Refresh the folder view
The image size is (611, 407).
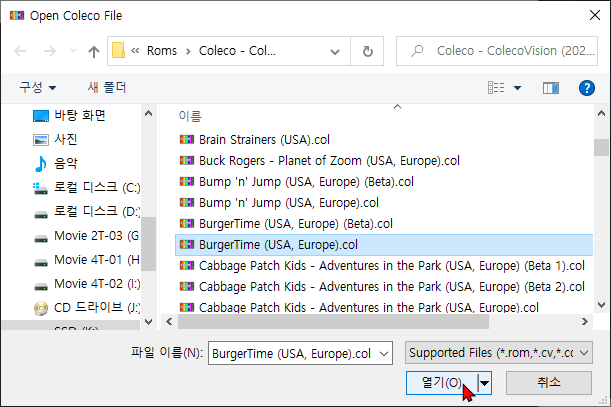tap(367, 51)
